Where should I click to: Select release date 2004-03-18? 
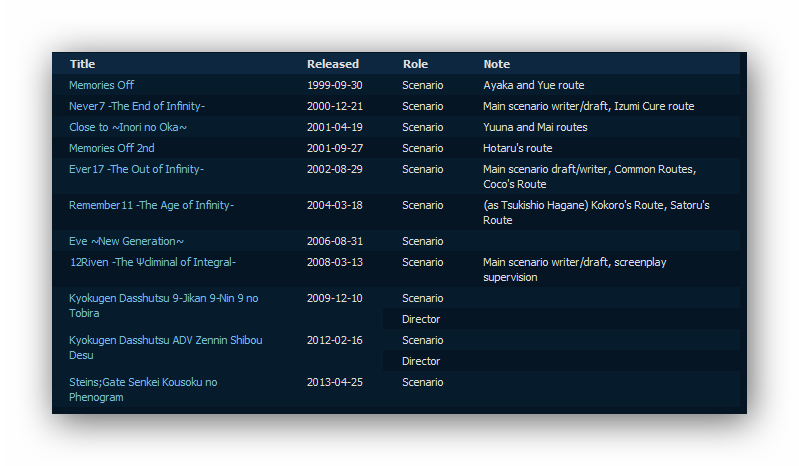335,205
